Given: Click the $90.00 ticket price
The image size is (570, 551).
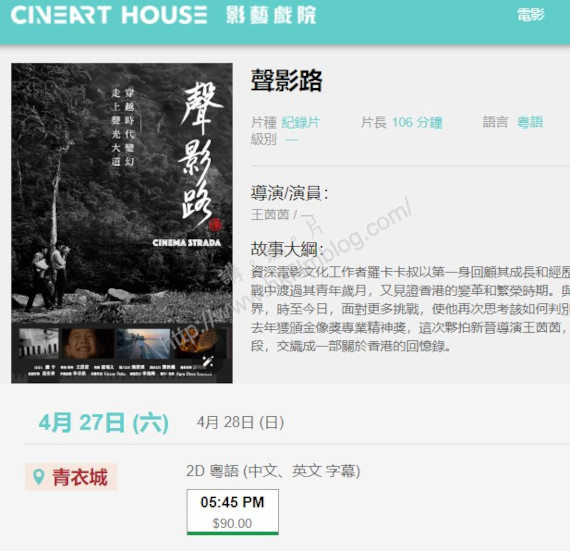Looking at the screenshot, I should tap(232, 523).
